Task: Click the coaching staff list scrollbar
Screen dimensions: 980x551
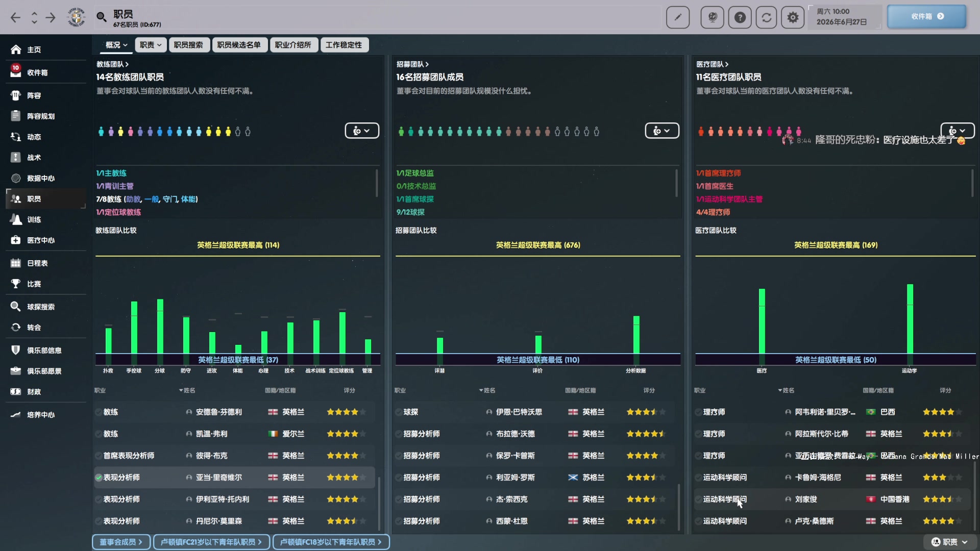Action: [x=379, y=503]
